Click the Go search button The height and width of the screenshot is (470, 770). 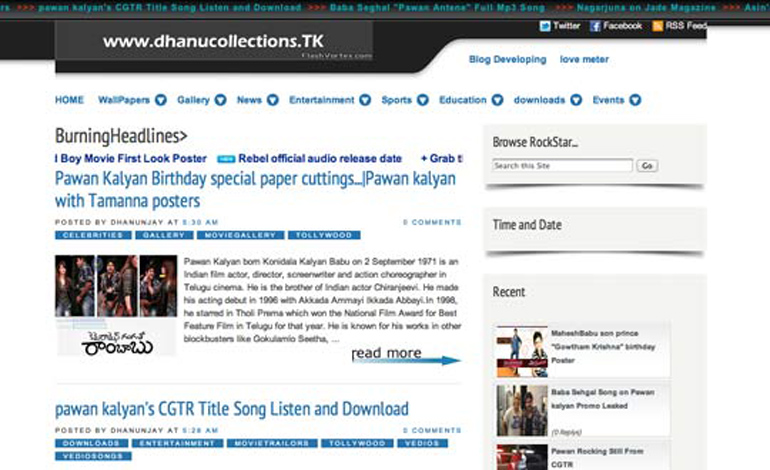tap(647, 166)
